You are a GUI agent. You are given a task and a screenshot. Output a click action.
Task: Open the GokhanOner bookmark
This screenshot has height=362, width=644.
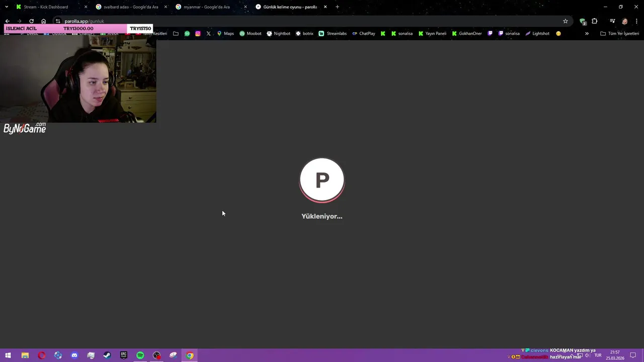467,34
